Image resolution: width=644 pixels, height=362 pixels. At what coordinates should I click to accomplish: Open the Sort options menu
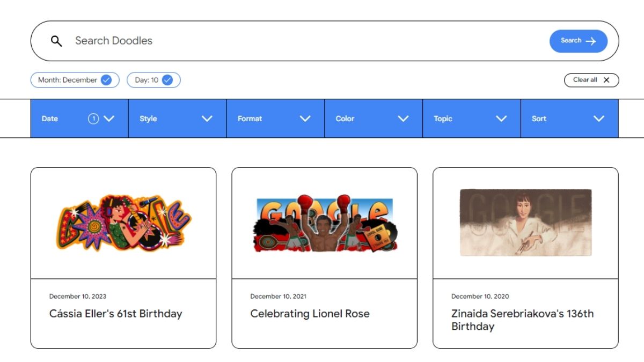pos(569,119)
